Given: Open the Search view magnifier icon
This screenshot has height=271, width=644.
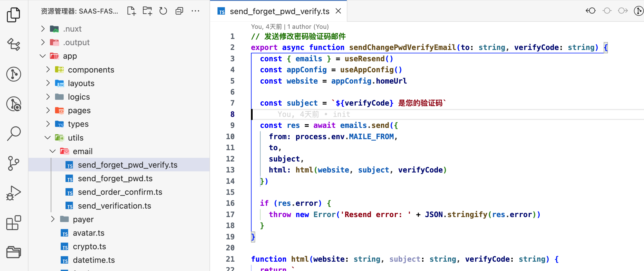Looking at the screenshot, I should click(x=14, y=133).
